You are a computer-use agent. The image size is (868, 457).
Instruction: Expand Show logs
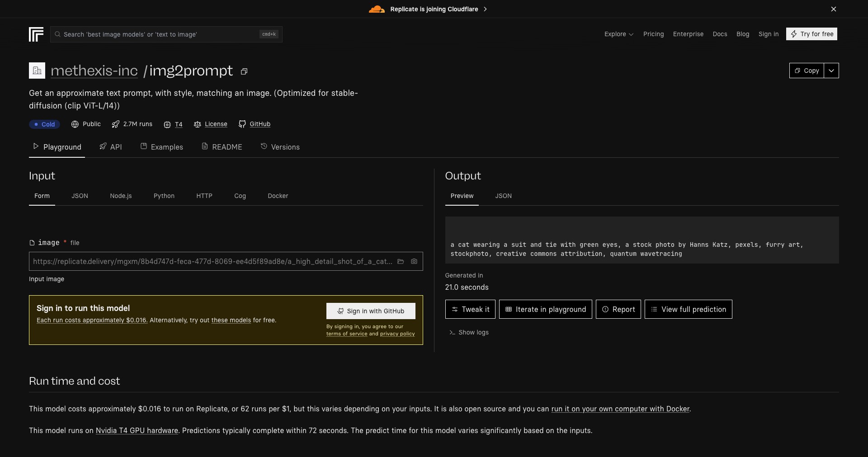coord(469,332)
